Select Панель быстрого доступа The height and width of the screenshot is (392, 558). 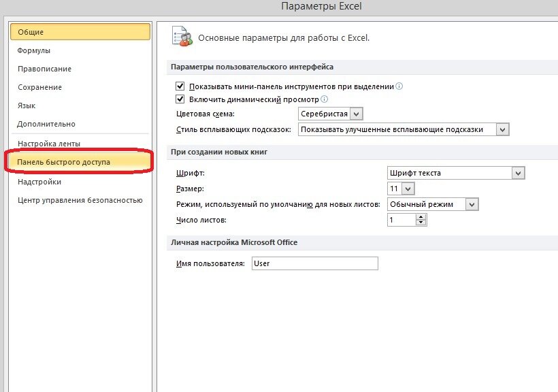tap(80, 162)
